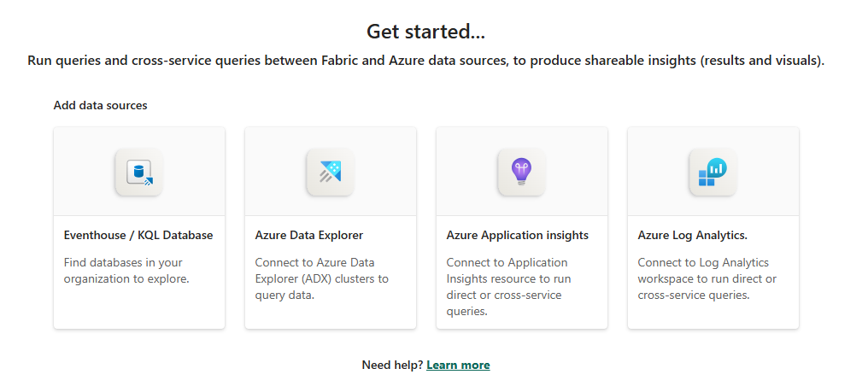Click the Eventhouse / KQL Database icon

tap(138, 173)
